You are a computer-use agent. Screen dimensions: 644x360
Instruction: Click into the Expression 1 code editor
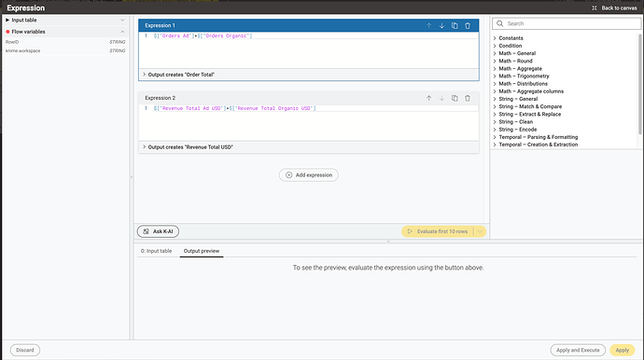309,49
